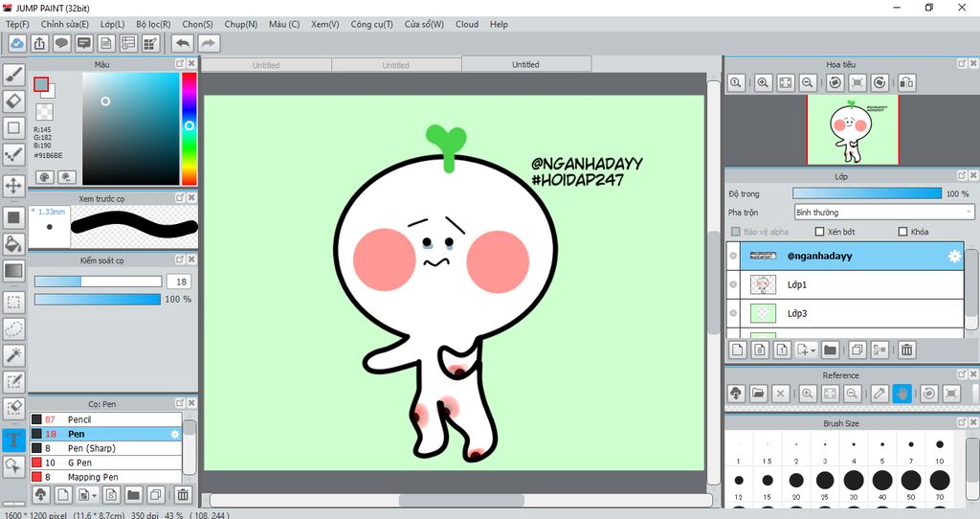This screenshot has height=519, width=980.
Task: Switch to the first Untitled tab
Action: [x=266, y=65]
